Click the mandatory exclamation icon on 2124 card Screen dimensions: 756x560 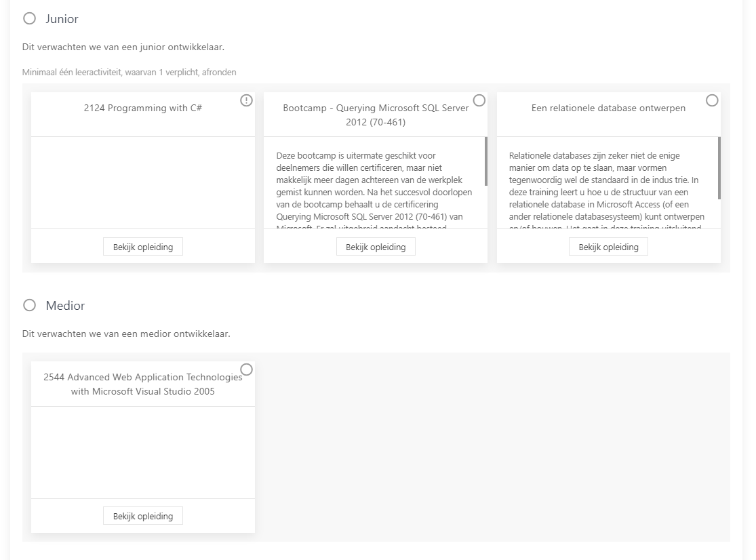click(x=246, y=100)
